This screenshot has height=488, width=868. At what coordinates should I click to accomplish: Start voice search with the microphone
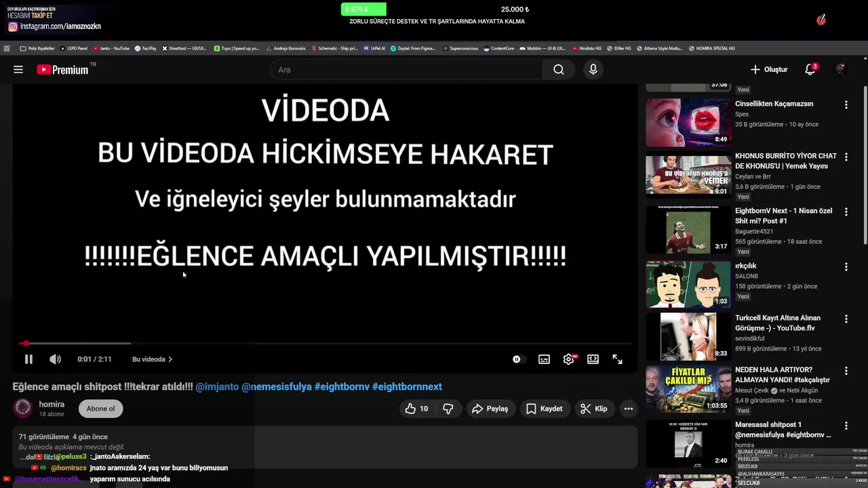593,70
